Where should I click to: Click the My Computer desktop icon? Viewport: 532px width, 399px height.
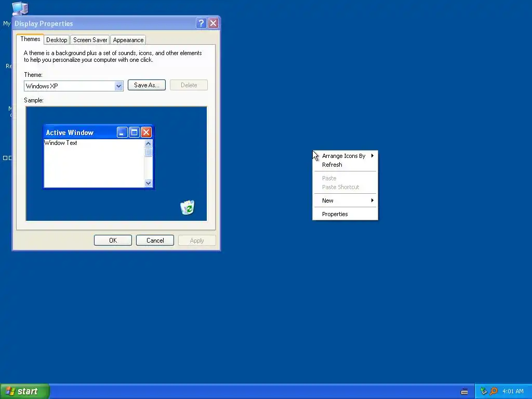[x=20, y=8]
